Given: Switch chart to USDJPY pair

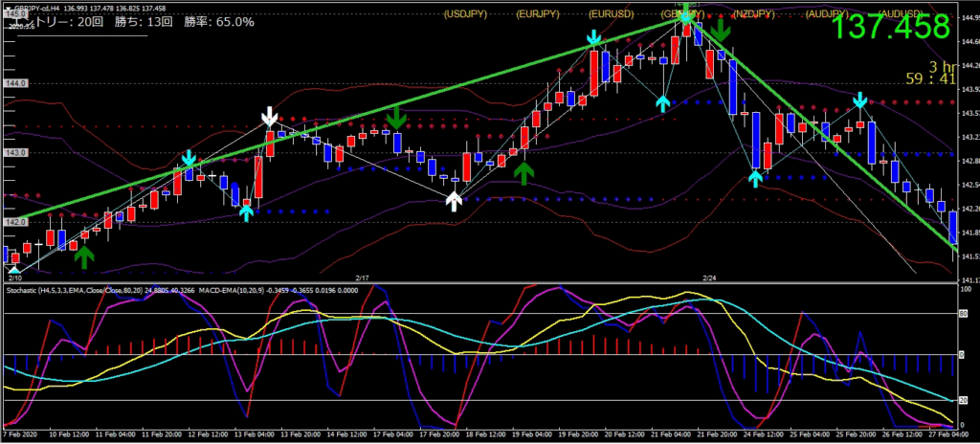Looking at the screenshot, I should click(x=466, y=14).
